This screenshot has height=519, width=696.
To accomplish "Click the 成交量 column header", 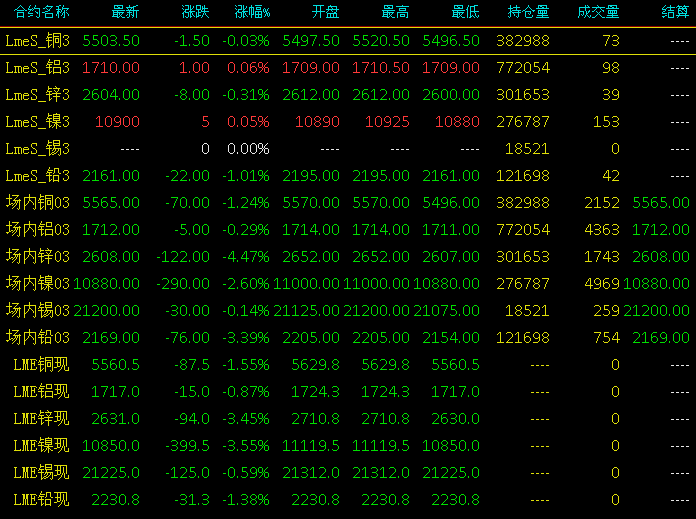I will 598,12.
